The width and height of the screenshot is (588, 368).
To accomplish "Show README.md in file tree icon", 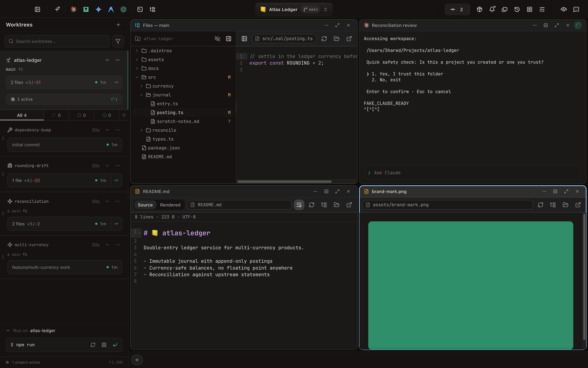I will (324, 205).
